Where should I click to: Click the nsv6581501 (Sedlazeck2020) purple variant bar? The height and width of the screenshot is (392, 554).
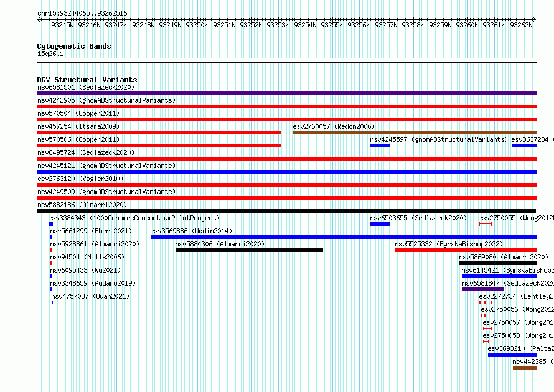pyautogui.click(x=286, y=93)
